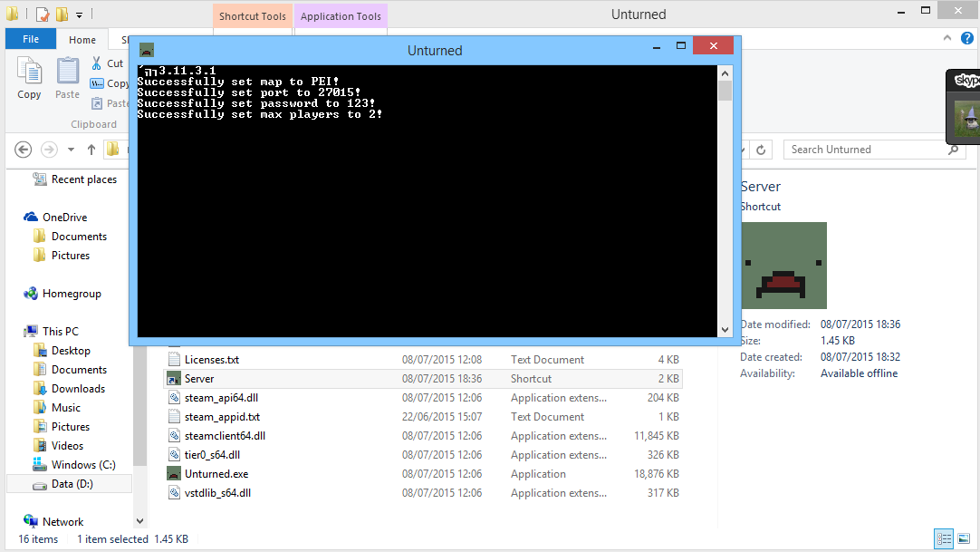Select Homegroup in navigation pane
Screen dimensions: 980x552
pyautogui.click(x=72, y=293)
